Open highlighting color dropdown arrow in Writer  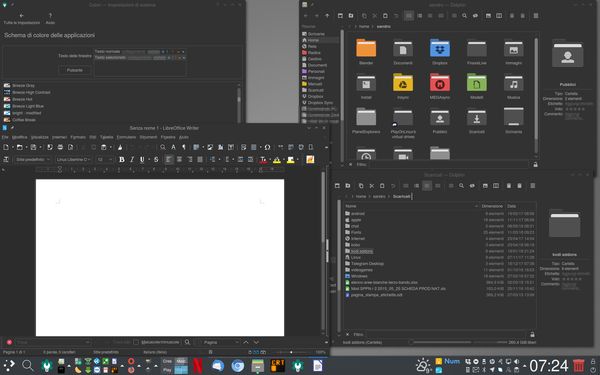[x=284, y=160]
